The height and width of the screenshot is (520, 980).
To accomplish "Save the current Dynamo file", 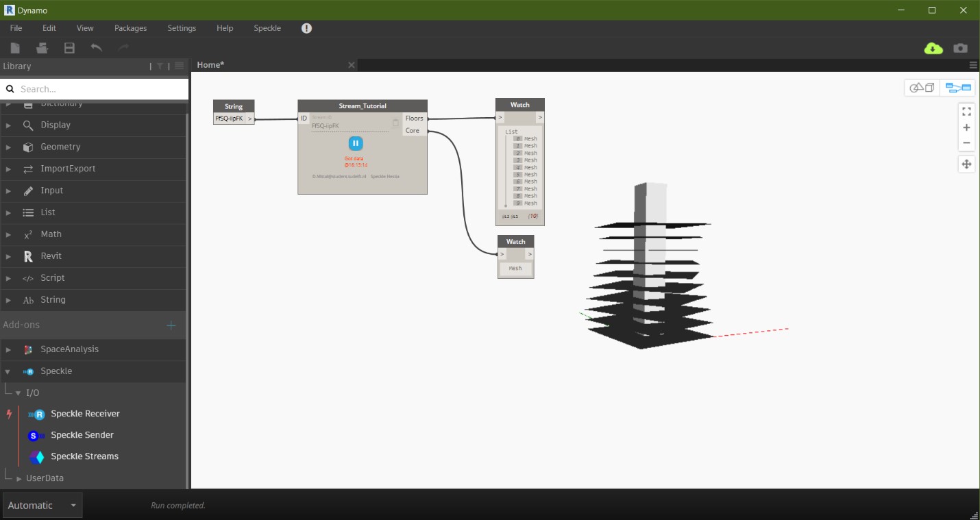I will pyautogui.click(x=69, y=47).
